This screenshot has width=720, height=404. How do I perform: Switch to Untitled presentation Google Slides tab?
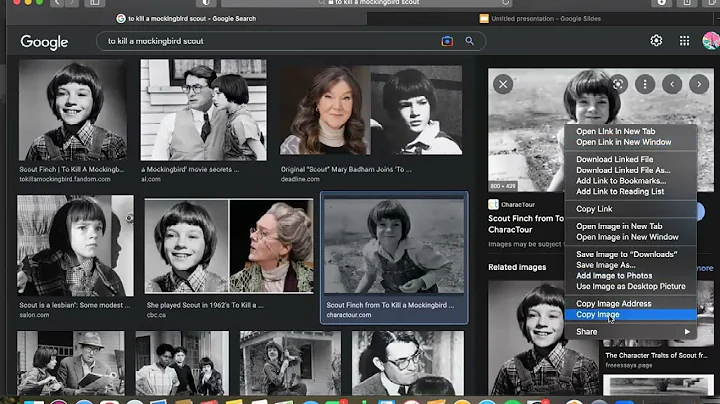coord(540,19)
